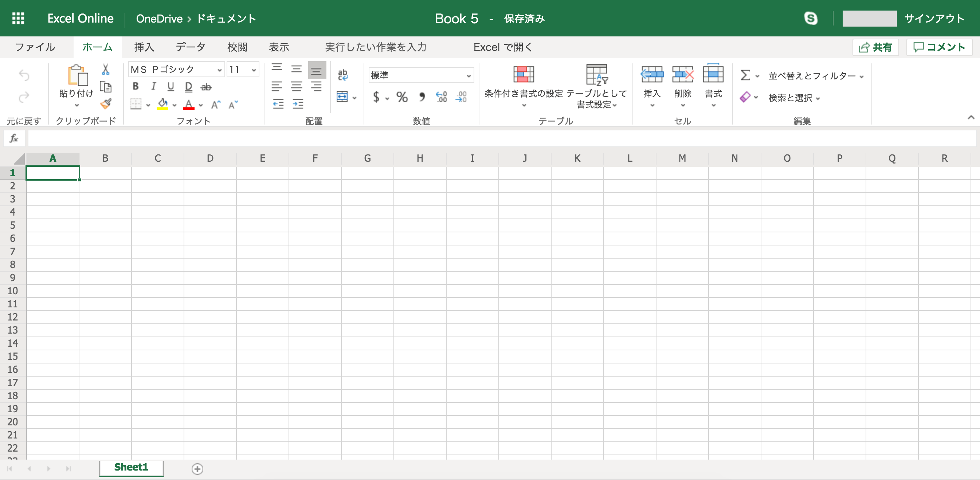Click the サインアウト link

[x=934, y=18]
